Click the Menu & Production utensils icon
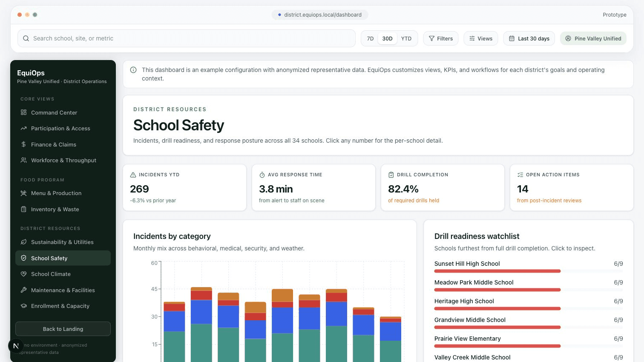The image size is (644, 362). pos(23,193)
